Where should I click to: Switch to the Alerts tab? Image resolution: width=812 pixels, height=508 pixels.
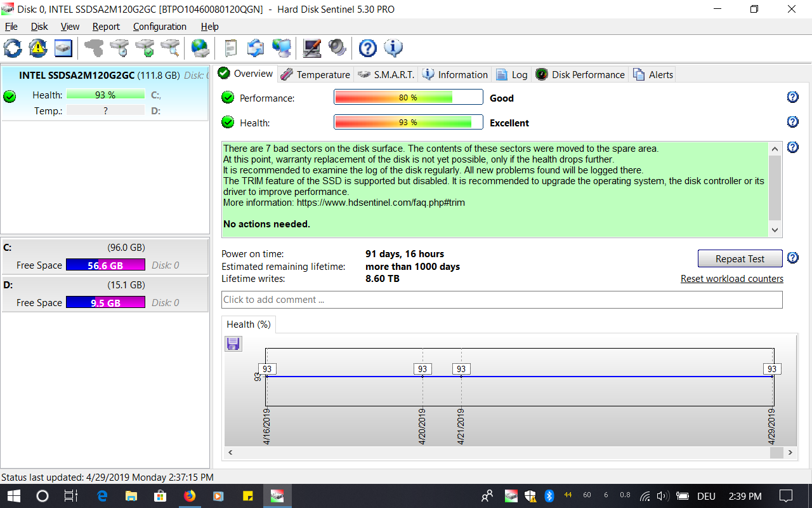click(652, 74)
